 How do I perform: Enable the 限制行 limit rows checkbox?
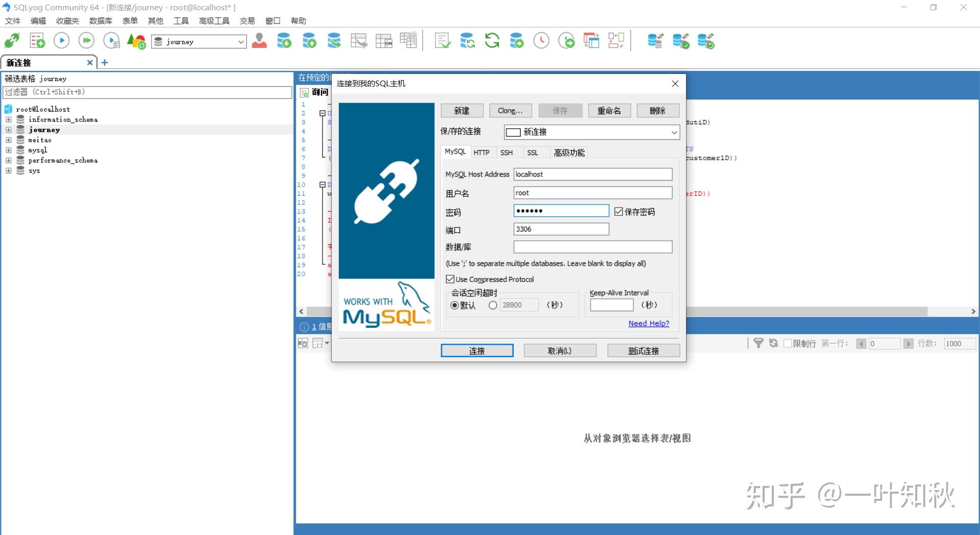[788, 343]
